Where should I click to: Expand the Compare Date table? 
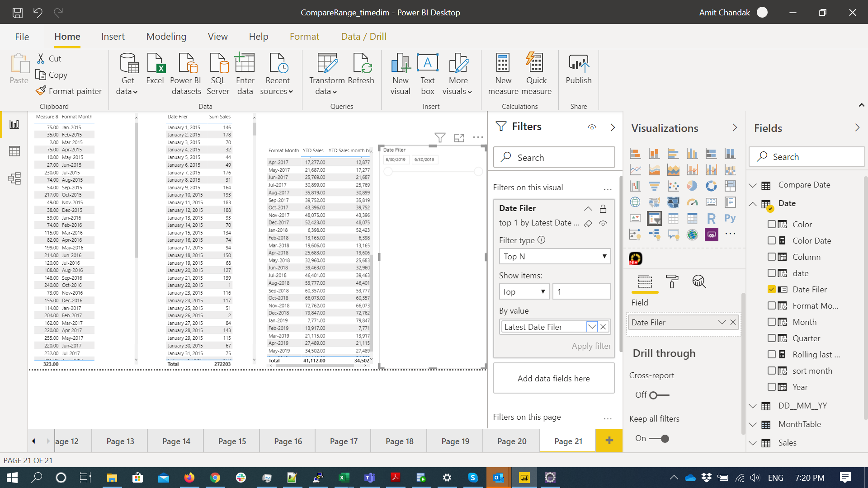[x=753, y=185]
